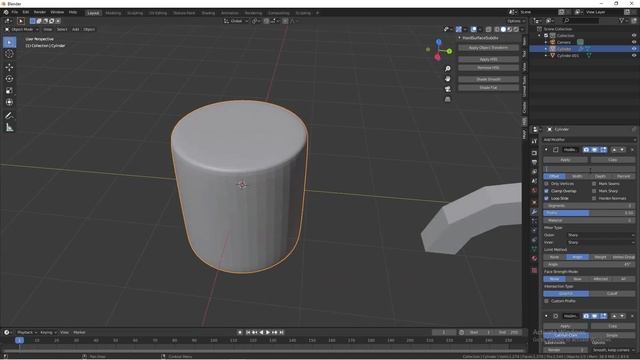Image resolution: width=640 pixels, height=360 pixels.
Task: Toggle the Loop Slide checkbox
Action: [x=547, y=198]
